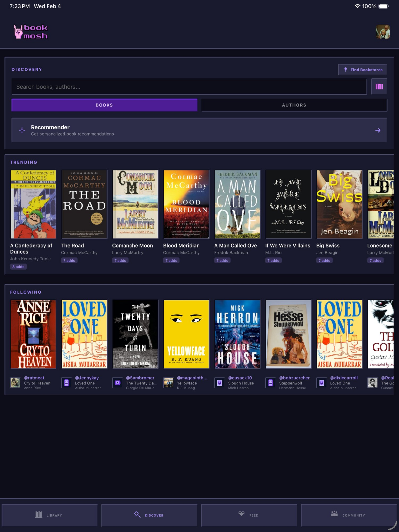Click the Following section heading
This screenshot has height=532, width=399.
coord(26,292)
